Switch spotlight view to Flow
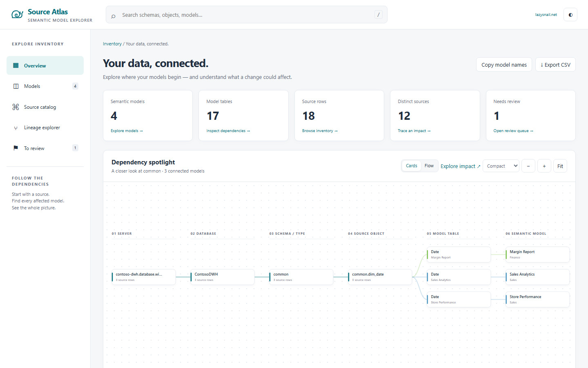This screenshot has height=368, width=588. click(x=429, y=166)
